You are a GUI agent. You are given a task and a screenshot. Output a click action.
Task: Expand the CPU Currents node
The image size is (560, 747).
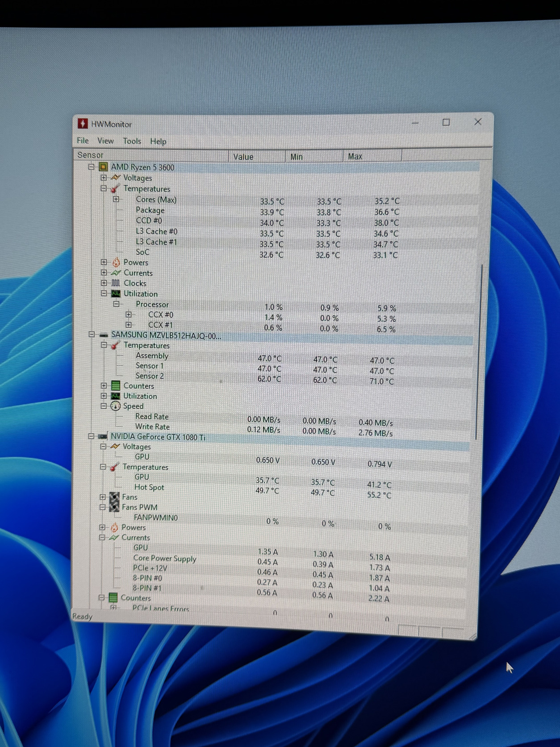pos(104,273)
